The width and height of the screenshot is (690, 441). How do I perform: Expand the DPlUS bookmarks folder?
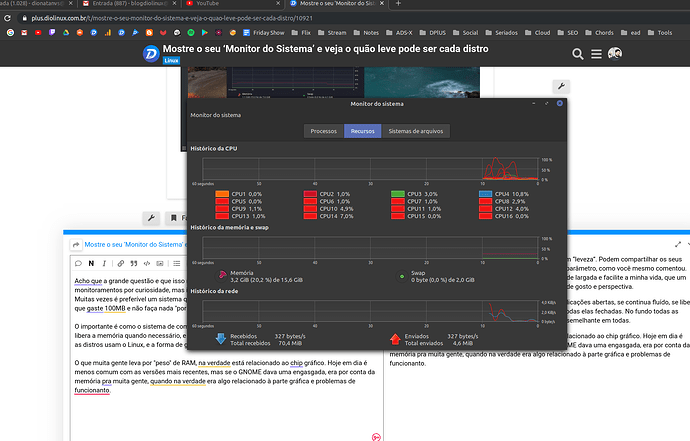click(433, 33)
